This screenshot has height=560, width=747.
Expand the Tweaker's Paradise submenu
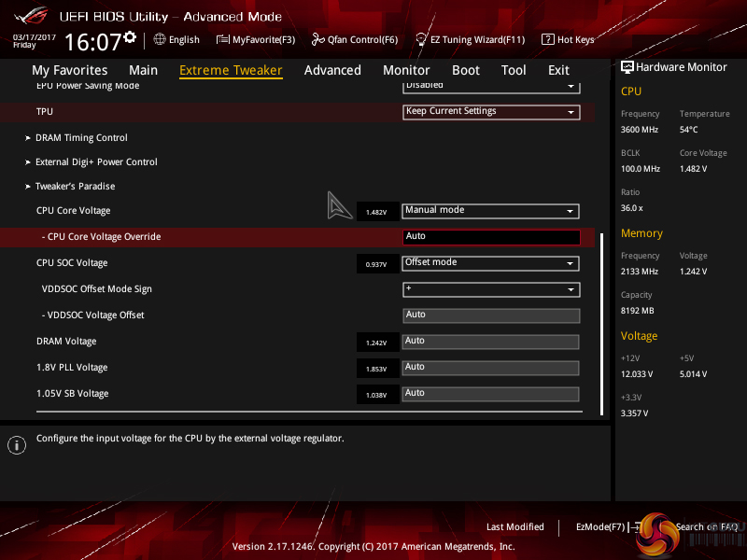pyautogui.click(x=75, y=187)
